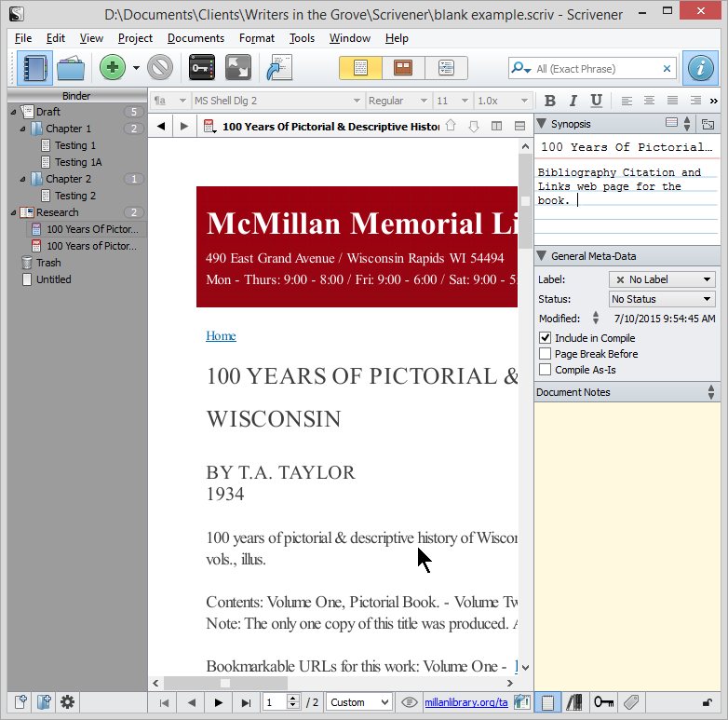
Task: Open the Project menu
Action: point(135,38)
